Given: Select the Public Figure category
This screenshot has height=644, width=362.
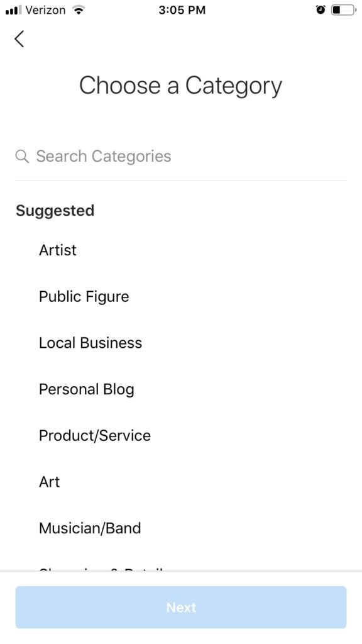Looking at the screenshot, I should tap(84, 296).
